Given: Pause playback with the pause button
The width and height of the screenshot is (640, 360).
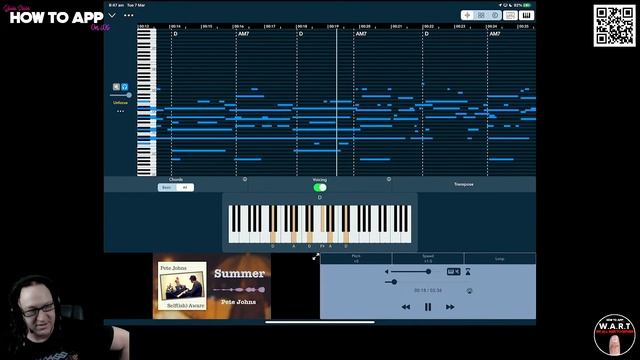Looking at the screenshot, I should [x=428, y=307].
